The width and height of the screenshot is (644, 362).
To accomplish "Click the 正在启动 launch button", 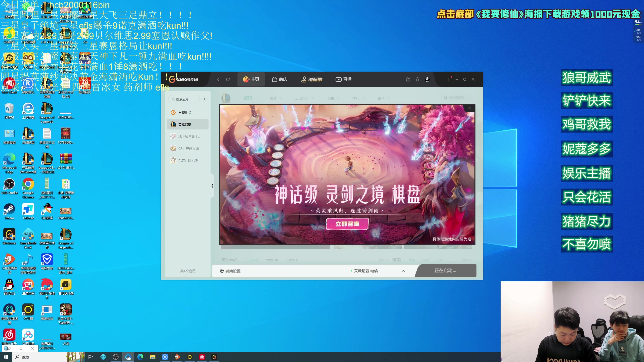I will coord(445,270).
